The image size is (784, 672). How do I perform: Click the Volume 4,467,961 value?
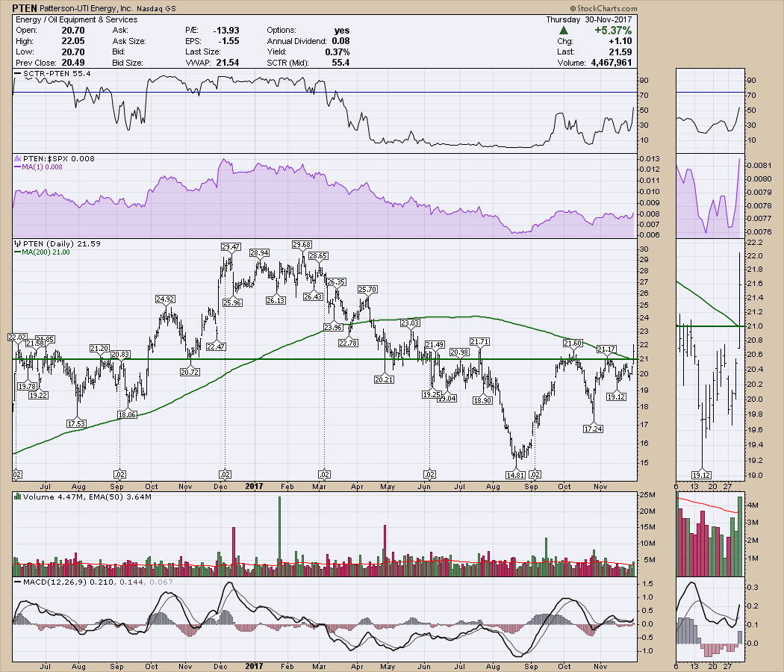611,63
